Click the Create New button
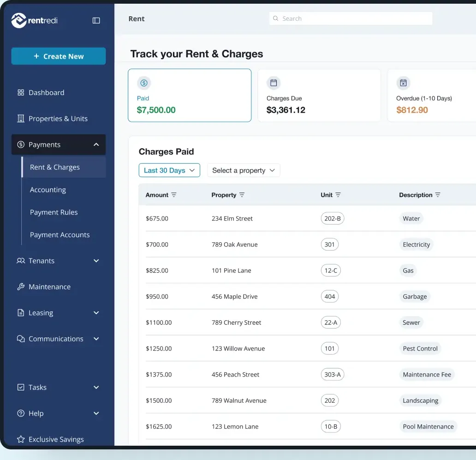The width and height of the screenshot is (476, 460). click(59, 56)
